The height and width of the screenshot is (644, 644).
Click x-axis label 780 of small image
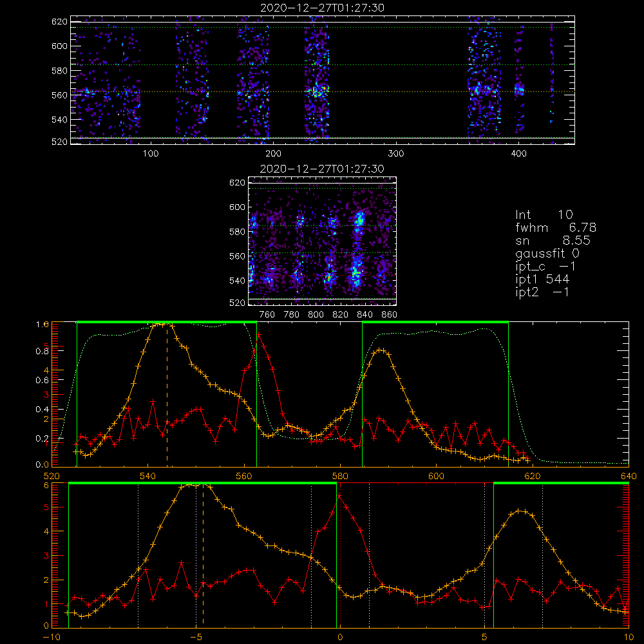click(x=292, y=315)
